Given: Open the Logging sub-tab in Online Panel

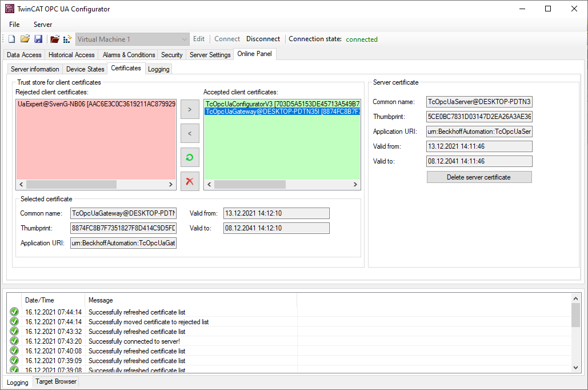Looking at the screenshot, I should coord(158,69).
